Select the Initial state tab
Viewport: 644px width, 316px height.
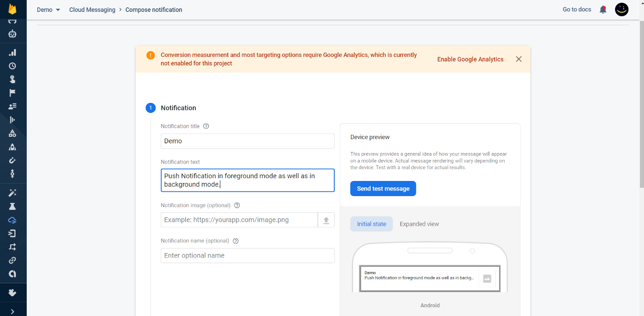click(371, 224)
